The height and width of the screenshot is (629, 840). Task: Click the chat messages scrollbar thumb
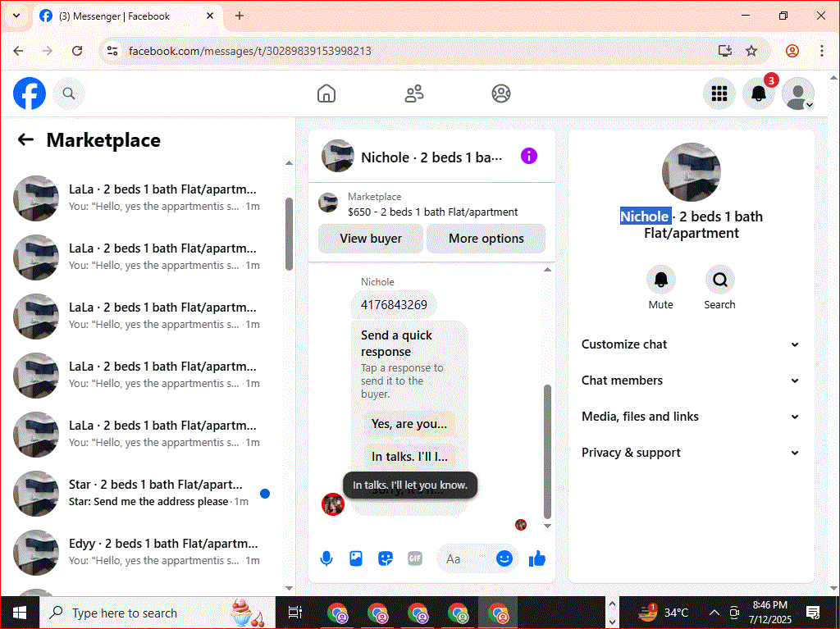pyautogui.click(x=547, y=452)
